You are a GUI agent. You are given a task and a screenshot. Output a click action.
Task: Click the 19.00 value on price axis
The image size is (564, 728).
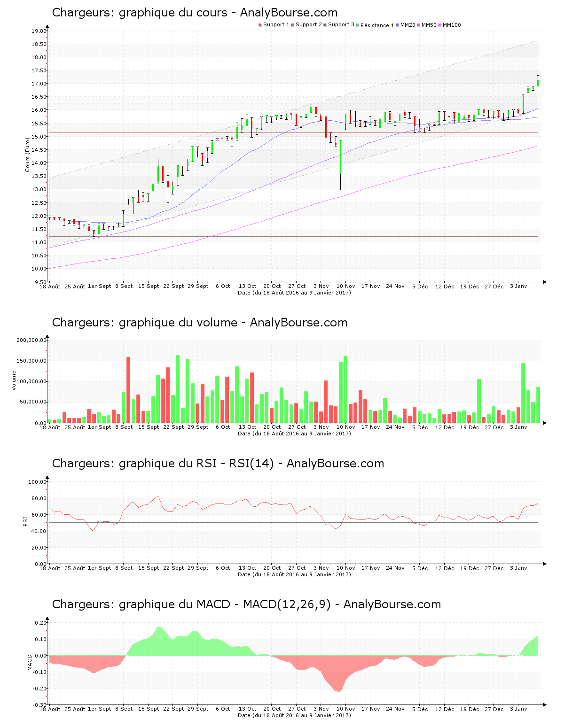pos(39,31)
